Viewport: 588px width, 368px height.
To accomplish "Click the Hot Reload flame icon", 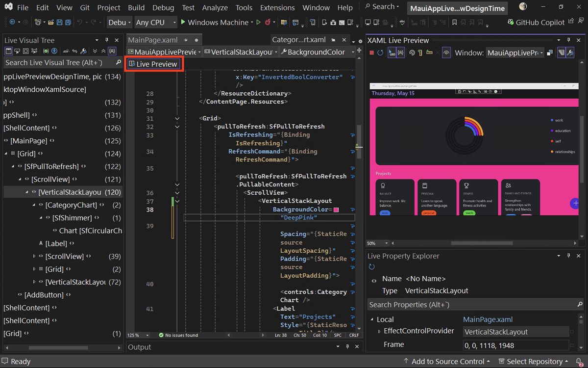I will point(269,23).
